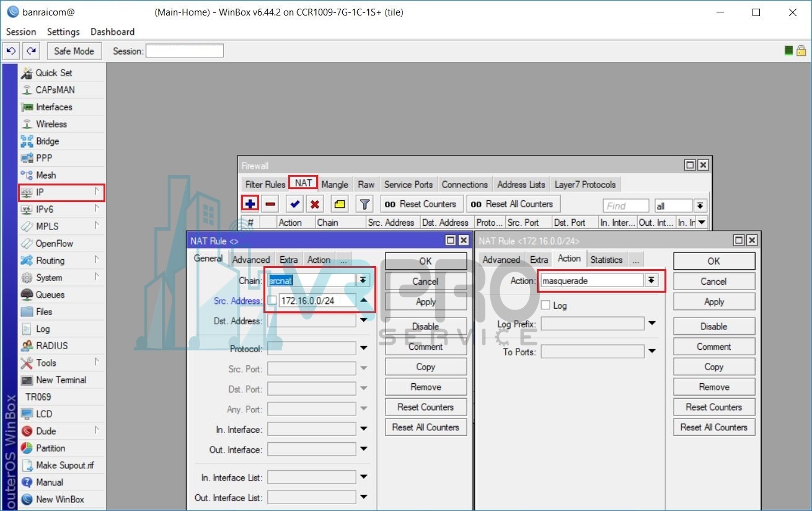Viewport: 812px width, 511px height.
Task: Expand the Log Prefix field
Action: 652,324
